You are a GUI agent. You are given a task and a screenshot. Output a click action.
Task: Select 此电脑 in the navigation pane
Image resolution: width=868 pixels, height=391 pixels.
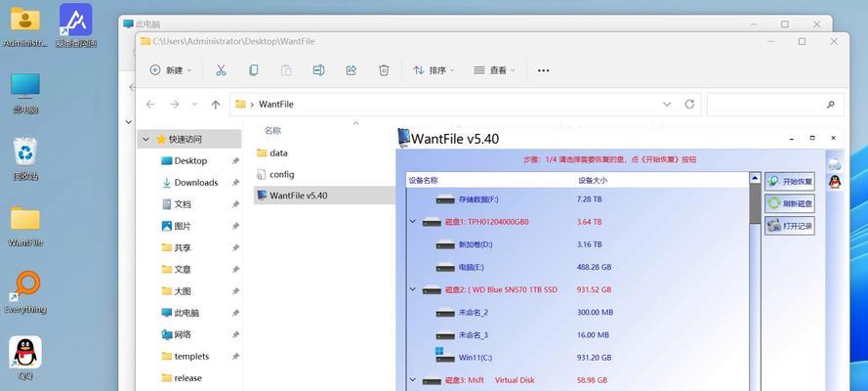(x=180, y=313)
